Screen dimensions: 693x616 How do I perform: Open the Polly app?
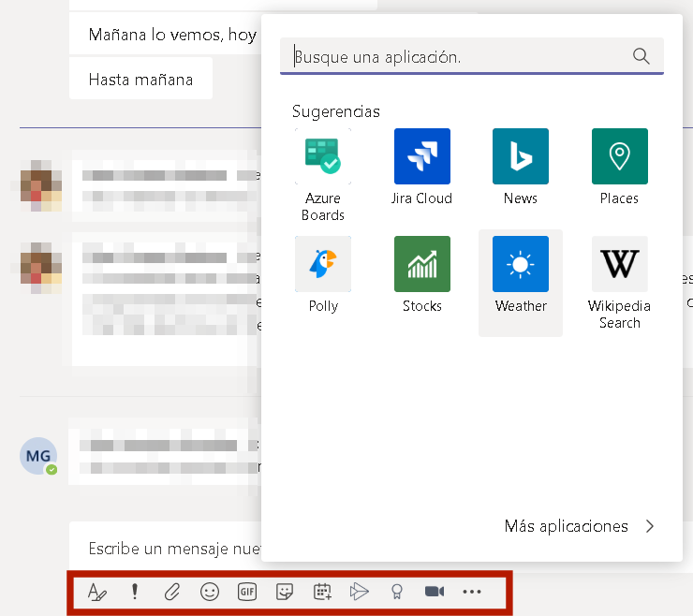(323, 275)
